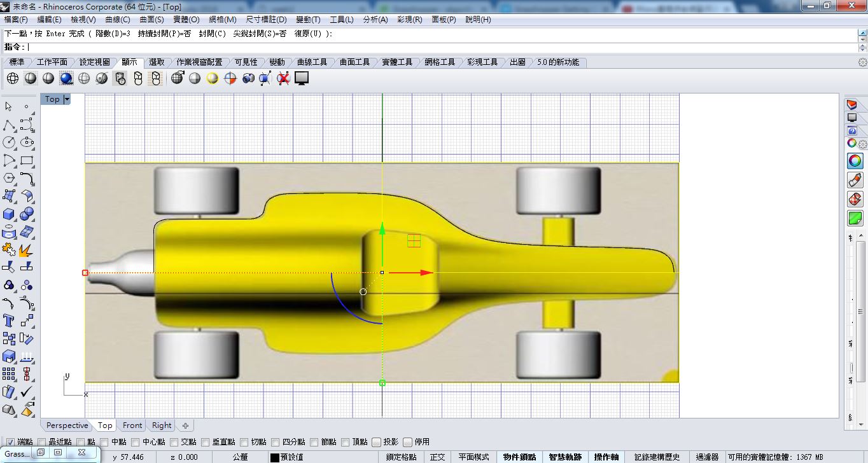This screenshot has width=868, height=463.
Task: Open the color wheel panel icon
Action: (x=855, y=162)
